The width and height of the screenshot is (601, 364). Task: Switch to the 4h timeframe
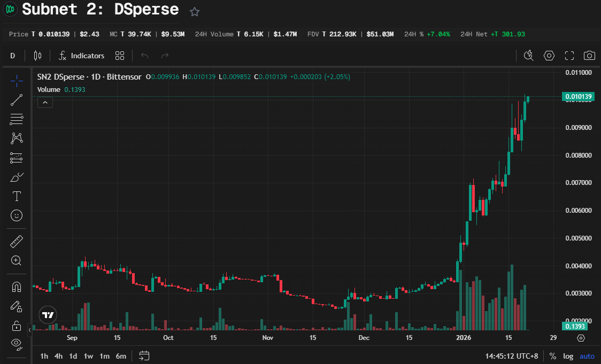pos(58,355)
